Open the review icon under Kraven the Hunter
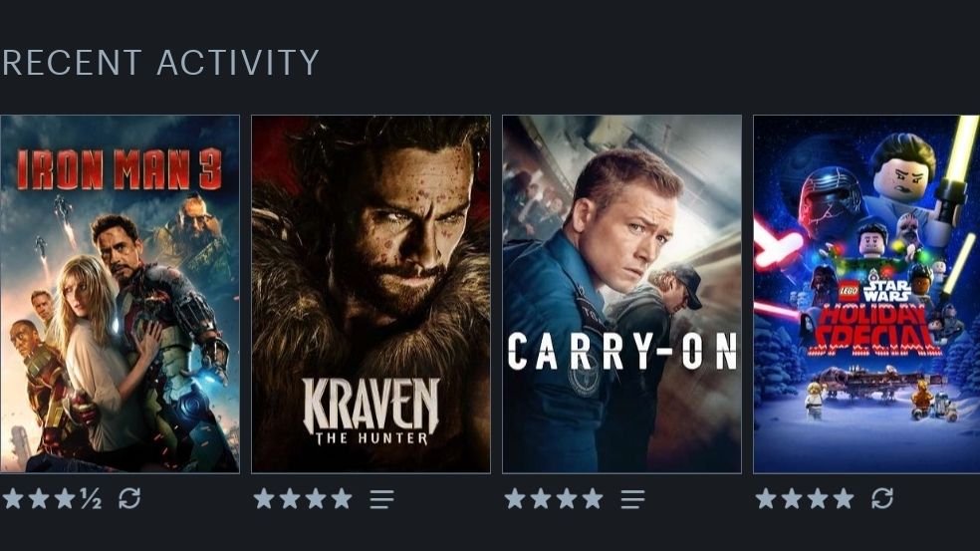980x551 pixels. tap(381, 499)
